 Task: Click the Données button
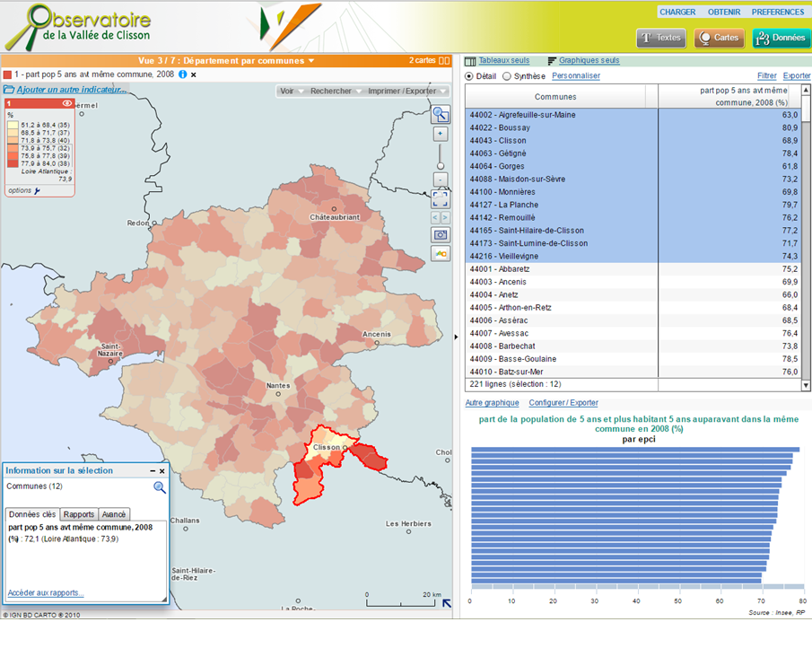[781, 38]
